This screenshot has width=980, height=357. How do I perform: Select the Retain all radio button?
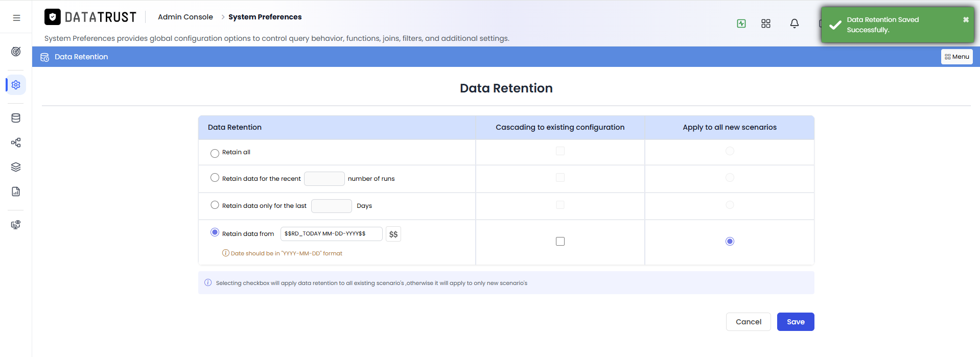[x=215, y=153]
